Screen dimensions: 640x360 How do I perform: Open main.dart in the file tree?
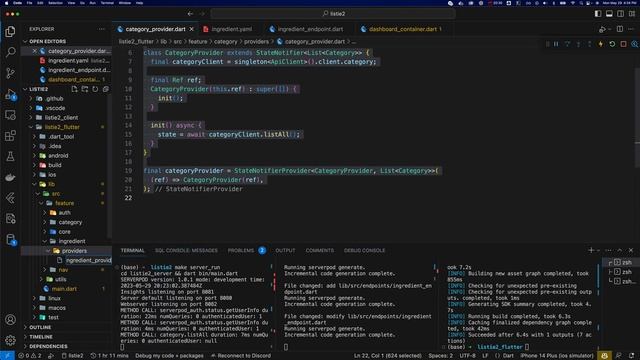point(64,289)
